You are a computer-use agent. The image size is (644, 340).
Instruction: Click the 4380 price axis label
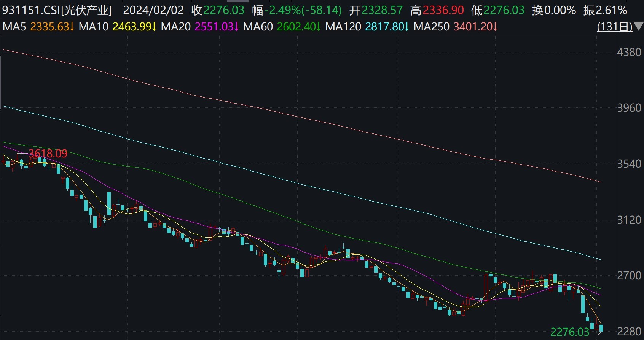629,52
